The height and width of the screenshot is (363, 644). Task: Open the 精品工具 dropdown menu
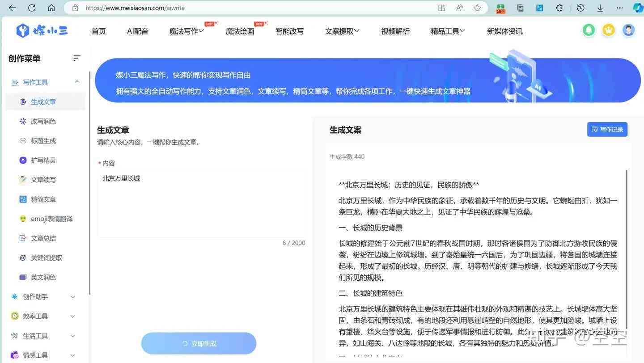pos(448,31)
